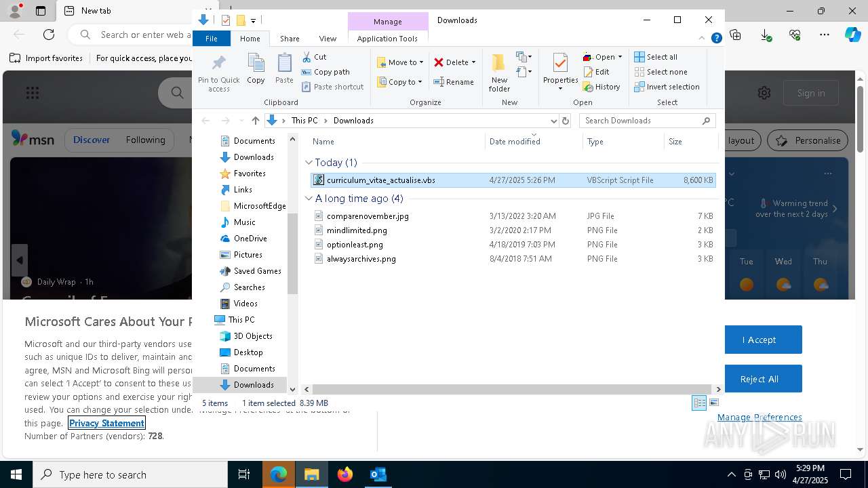Click Select all in ribbon
This screenshot has width=868, height=488.
(x=656, y=57)
